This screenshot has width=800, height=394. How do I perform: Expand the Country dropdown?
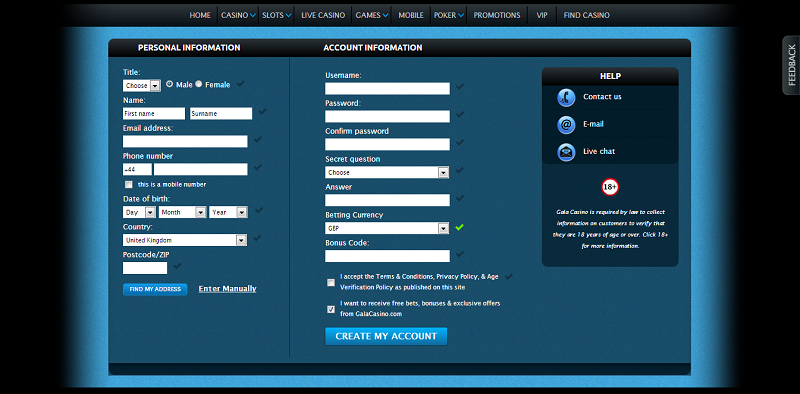tap(185, 240)
